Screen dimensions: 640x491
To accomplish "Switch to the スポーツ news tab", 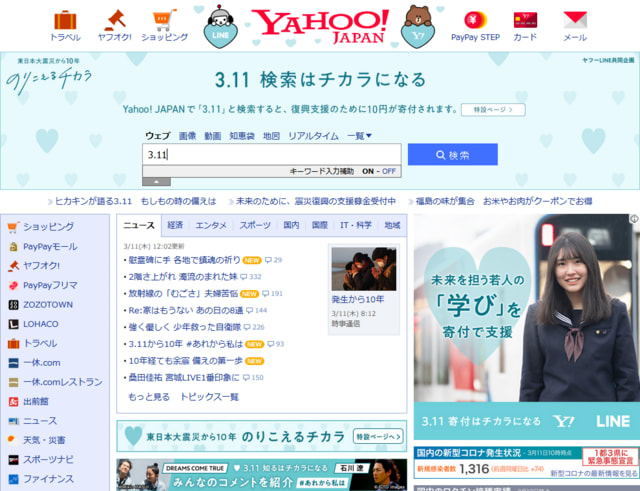I will pyautogui.click(x=255, y=225).
